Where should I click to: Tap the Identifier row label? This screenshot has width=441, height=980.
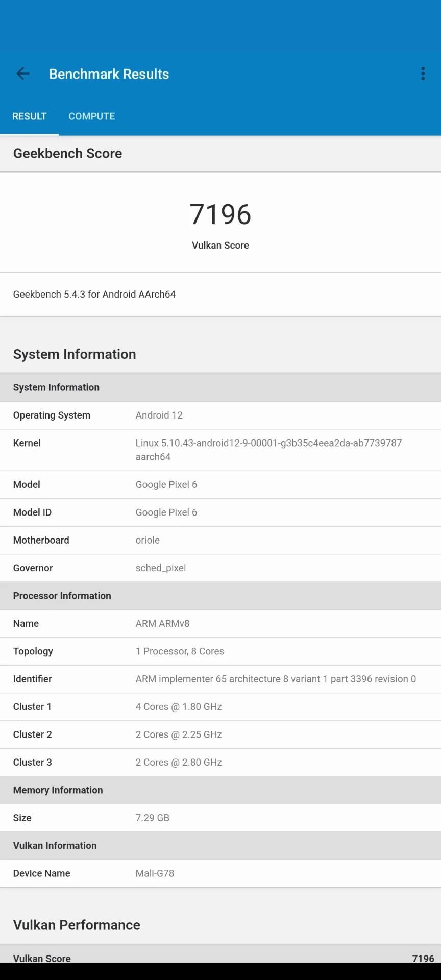click(x=32, y=679)
